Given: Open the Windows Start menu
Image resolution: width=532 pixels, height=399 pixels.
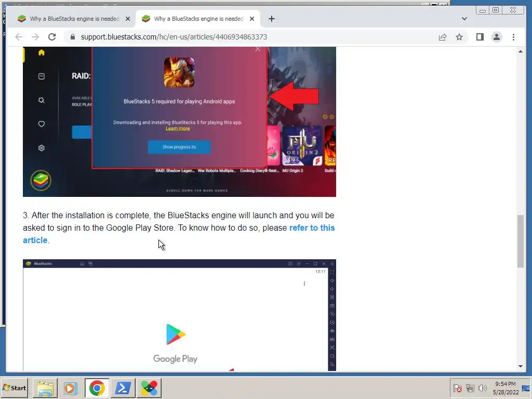Looking at the screenshot, I should click(14, 388).
